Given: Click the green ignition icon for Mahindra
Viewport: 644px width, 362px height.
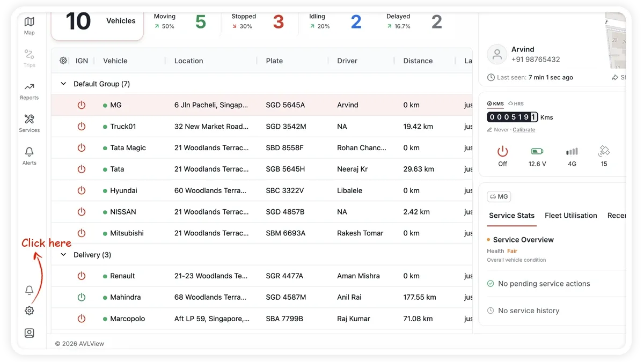Looking at the screenshot, I should click(x=82, y=297).
